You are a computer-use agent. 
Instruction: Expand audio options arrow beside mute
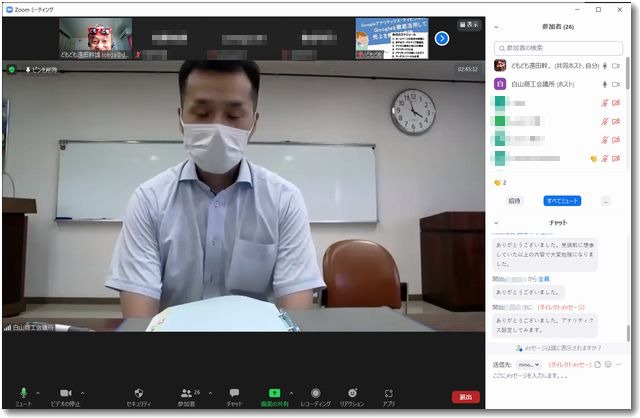click(38, 393)
